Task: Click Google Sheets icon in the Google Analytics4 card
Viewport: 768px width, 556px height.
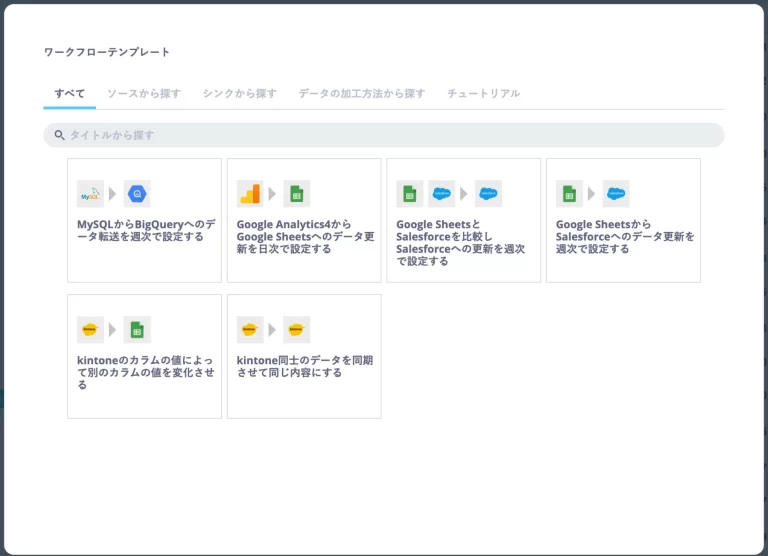Action: pos(297,194)
